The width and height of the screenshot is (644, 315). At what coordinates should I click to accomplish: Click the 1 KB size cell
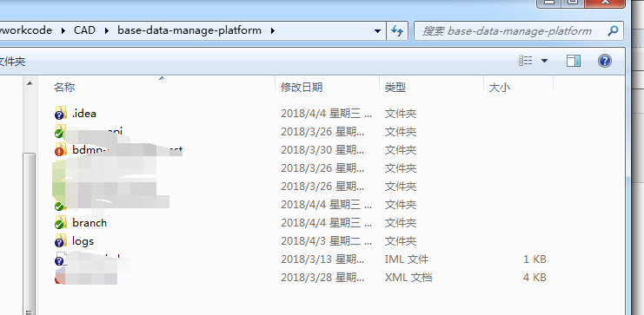(x=534, y=259)
